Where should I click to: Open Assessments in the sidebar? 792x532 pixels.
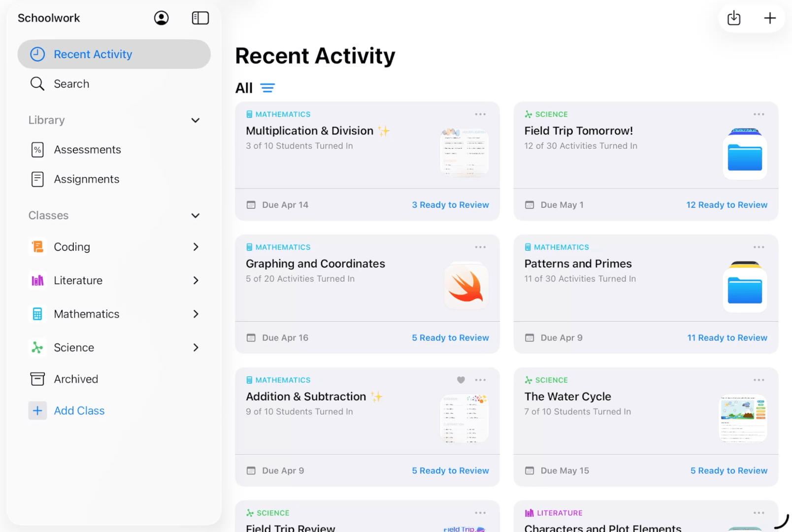tap(87, 149)
